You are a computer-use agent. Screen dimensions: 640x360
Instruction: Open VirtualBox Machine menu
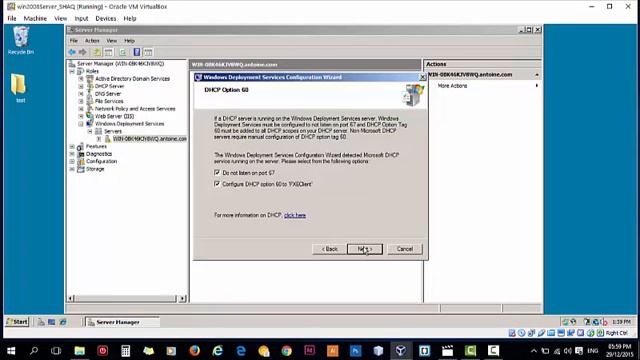point(35,18)
